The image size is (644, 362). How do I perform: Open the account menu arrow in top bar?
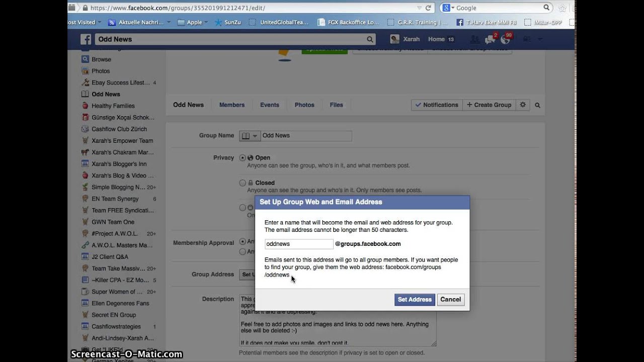pyautogui.click(x=540, y=39)
